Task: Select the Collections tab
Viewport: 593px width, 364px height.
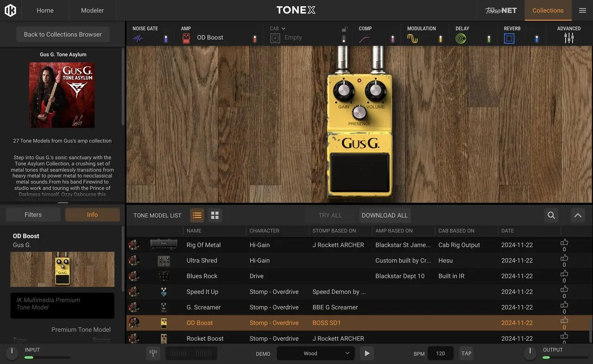Action: click(x=548, y=10)
